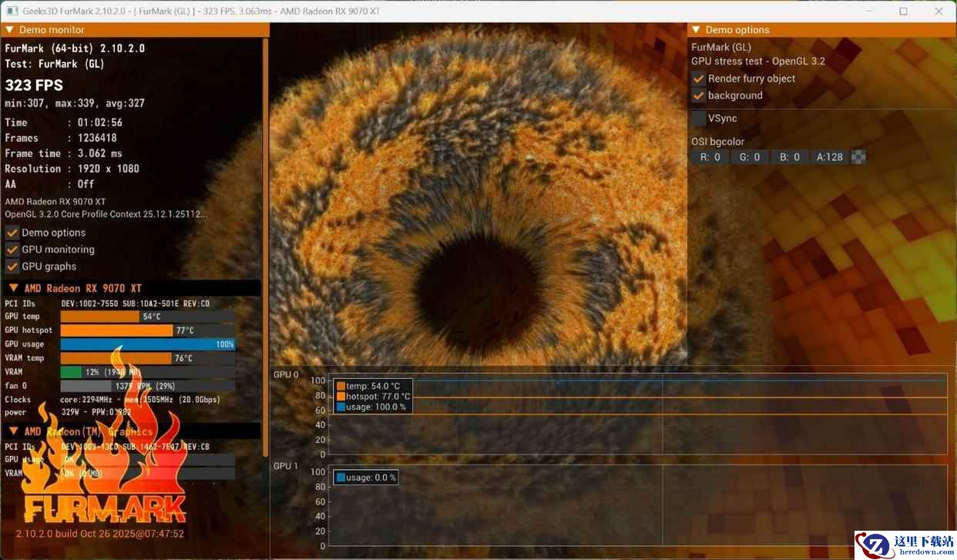Toggle the background checkbox
The image size is (957, 560).
pos(698,96)
